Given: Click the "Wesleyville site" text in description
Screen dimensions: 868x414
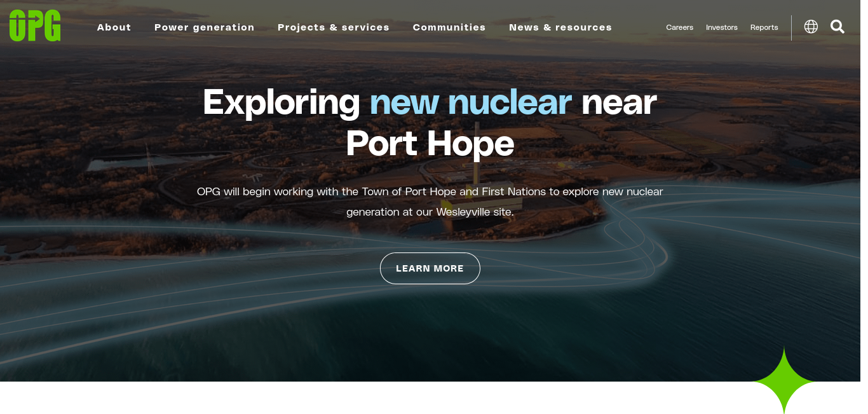Looking at the screenshot, I should 475,212.
